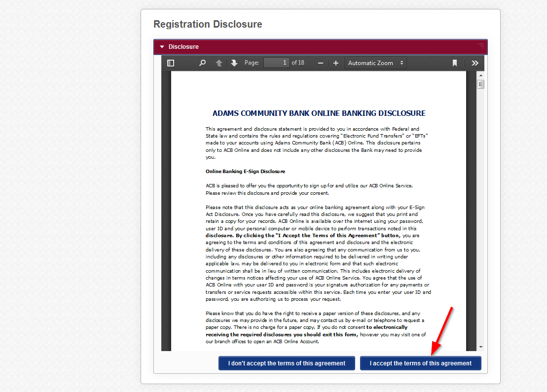Click the PDF vertical scrollbar thumb
547x392 pixels.
(481, 84)
